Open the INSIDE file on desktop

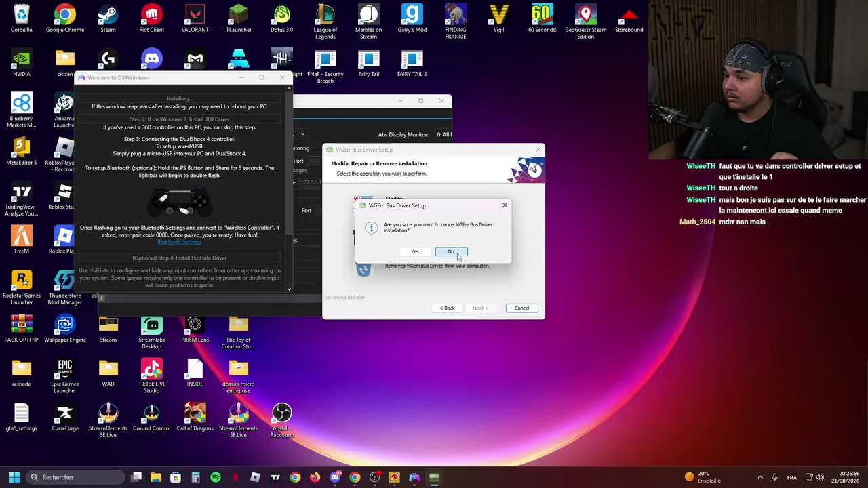tap(195, 373)
